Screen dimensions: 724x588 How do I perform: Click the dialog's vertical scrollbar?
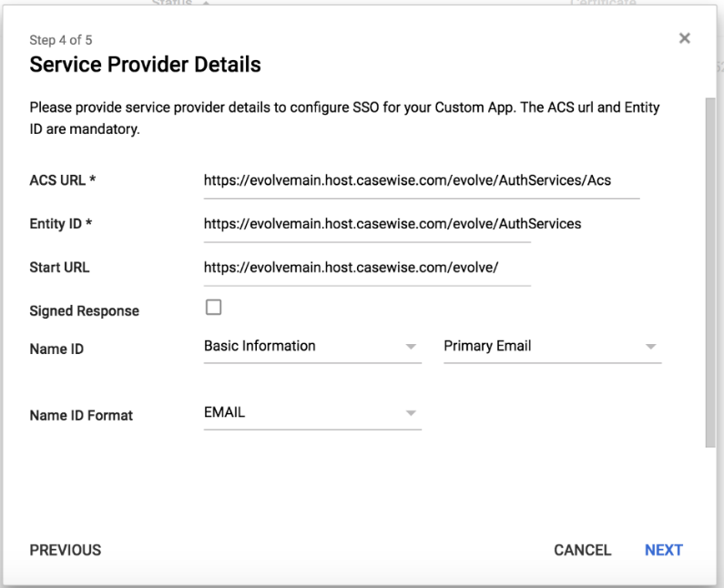[710, 273]
